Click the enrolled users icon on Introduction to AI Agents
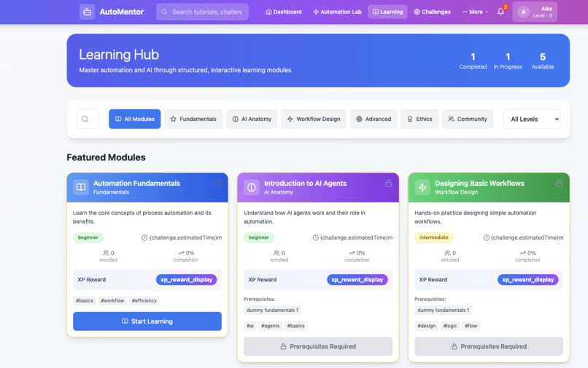The width and height of the screenshot is (588, 368). (x=276, y=253)
